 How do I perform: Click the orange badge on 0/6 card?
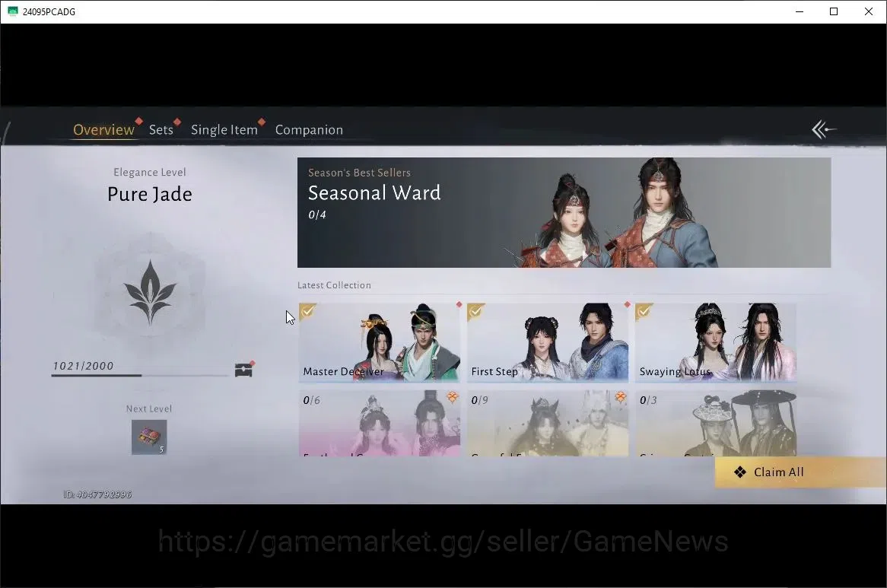point(452,398)
